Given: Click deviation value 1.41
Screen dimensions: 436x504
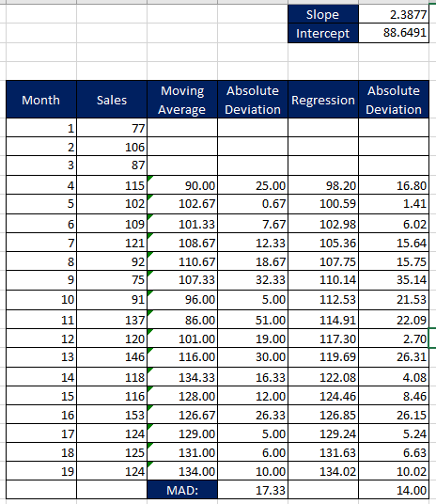Looking at the screenshot, I should click(394, 204).
